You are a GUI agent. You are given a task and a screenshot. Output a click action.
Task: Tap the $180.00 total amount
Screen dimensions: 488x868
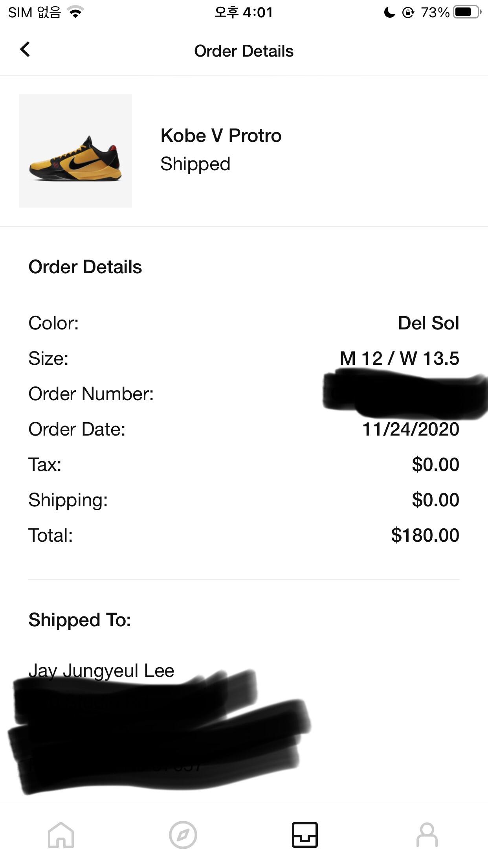[425, 535]
